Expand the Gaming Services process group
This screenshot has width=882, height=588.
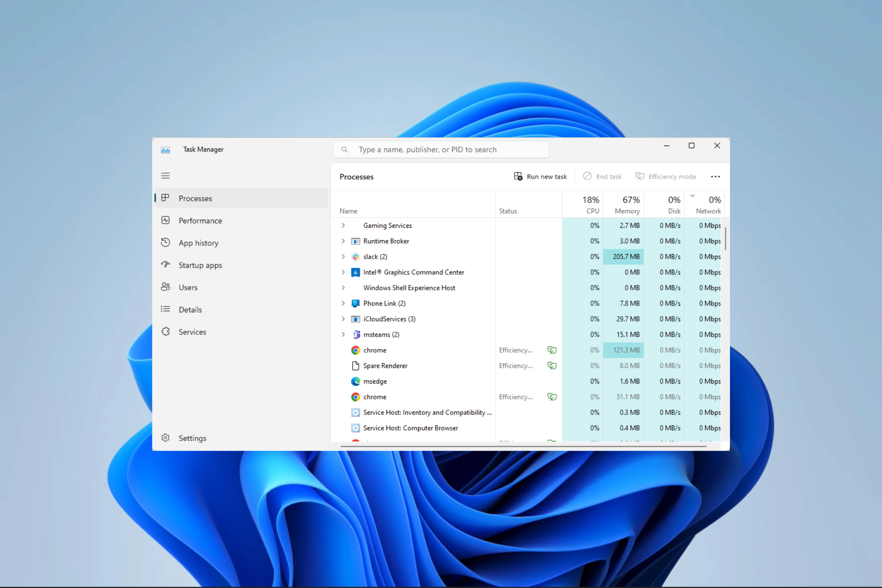343,226
